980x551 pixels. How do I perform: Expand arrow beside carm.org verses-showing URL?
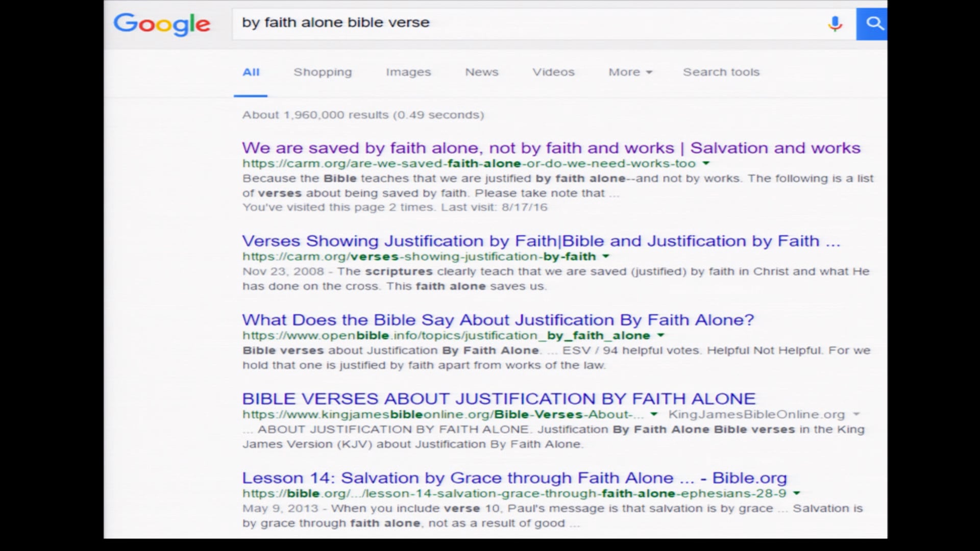click(x=606, y=256)
